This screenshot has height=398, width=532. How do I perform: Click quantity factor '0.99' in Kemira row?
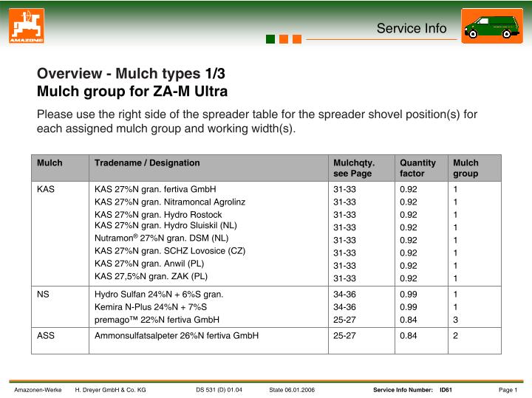[x=408, y=306]
